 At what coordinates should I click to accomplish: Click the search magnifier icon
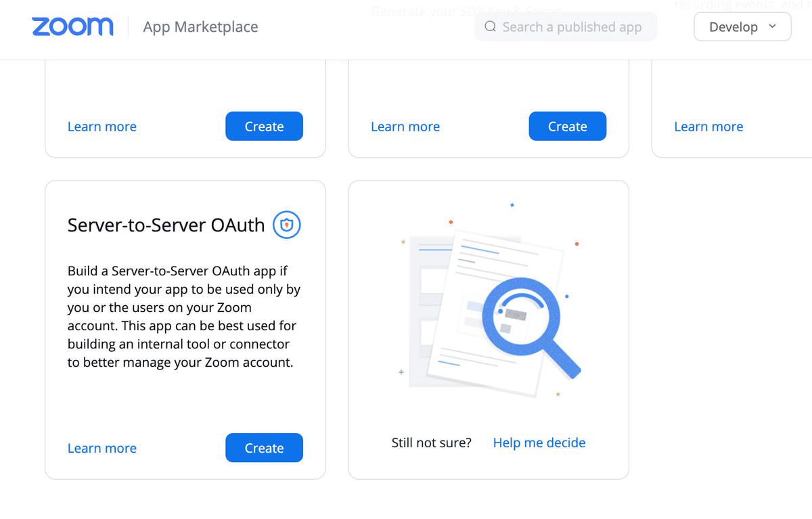[x=490, y=27]
